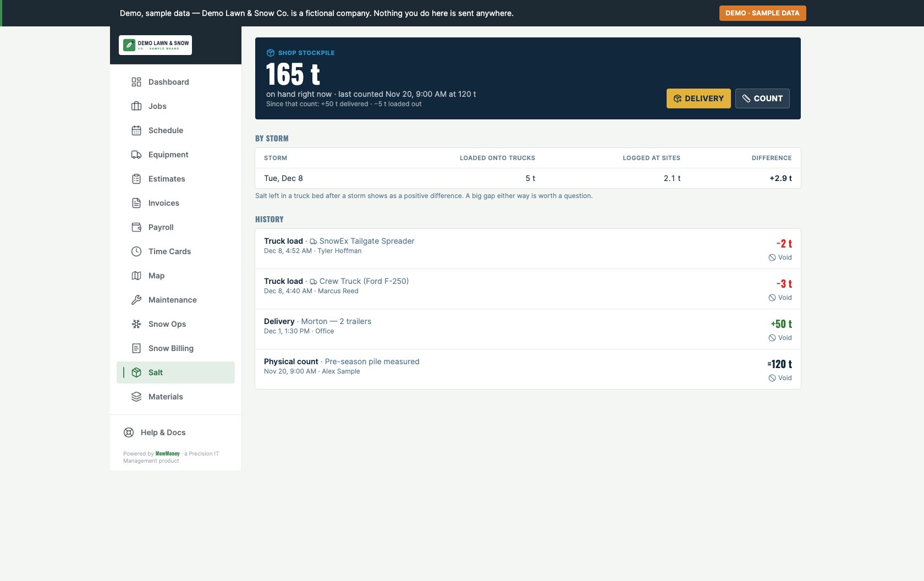The width and height of the screenshot is (924, 581).
Task: Click the truck icon beside Crew Truck
Action: (313, 282)
